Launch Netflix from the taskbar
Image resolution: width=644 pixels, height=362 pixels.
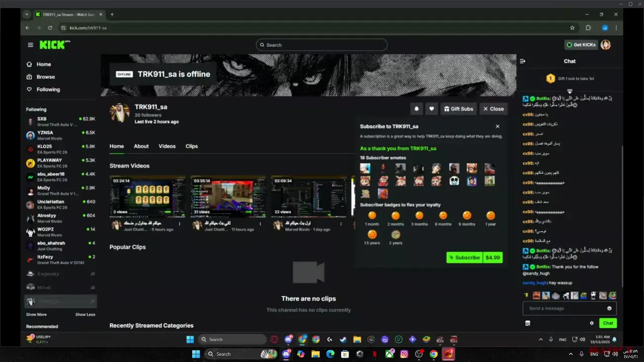[374, 354]
